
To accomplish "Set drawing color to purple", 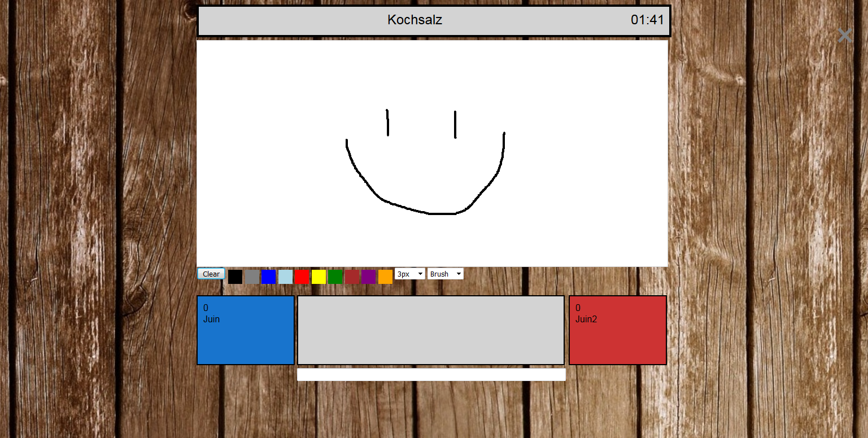I will [369, 277].
